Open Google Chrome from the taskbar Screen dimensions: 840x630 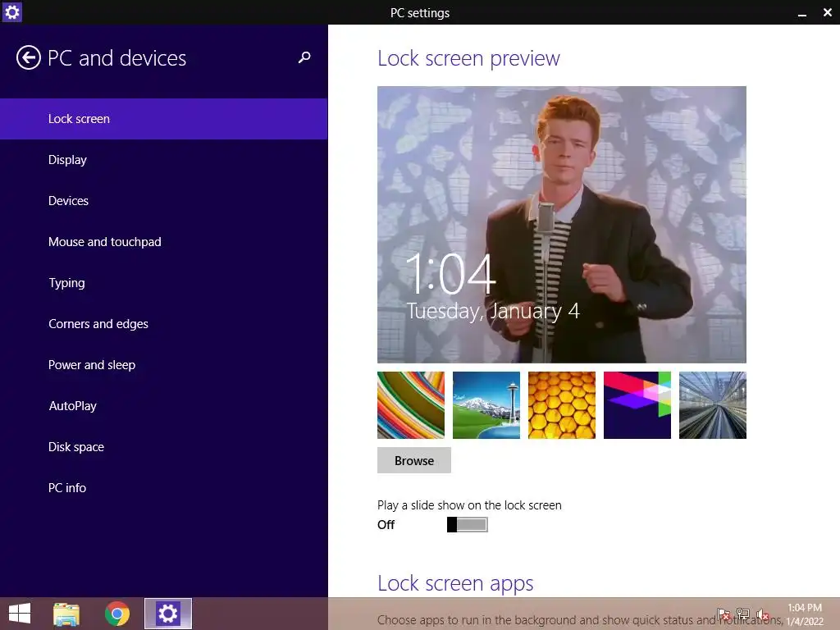pyautogui.click(x=117, y=614)
